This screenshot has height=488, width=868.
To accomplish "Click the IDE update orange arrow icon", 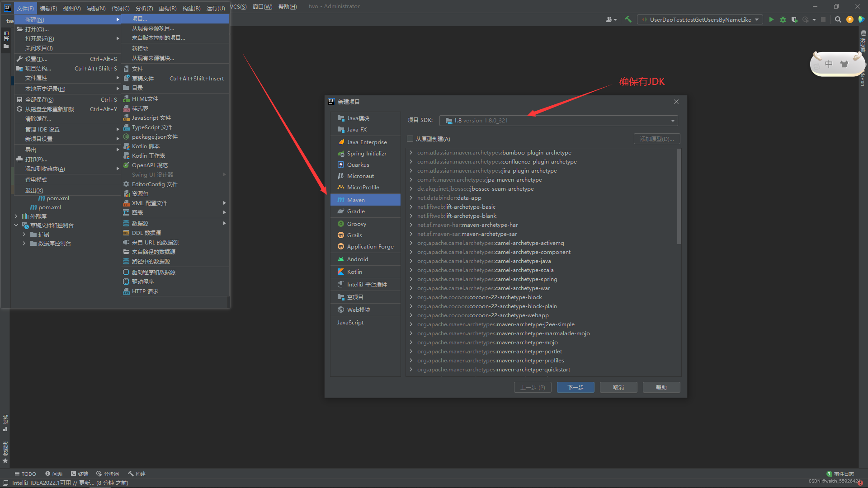I will [850, 19].
